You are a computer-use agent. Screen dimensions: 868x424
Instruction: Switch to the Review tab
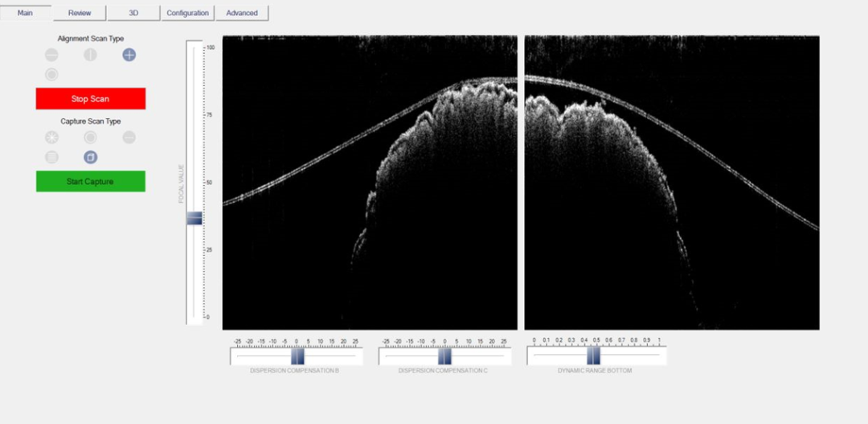80,13
